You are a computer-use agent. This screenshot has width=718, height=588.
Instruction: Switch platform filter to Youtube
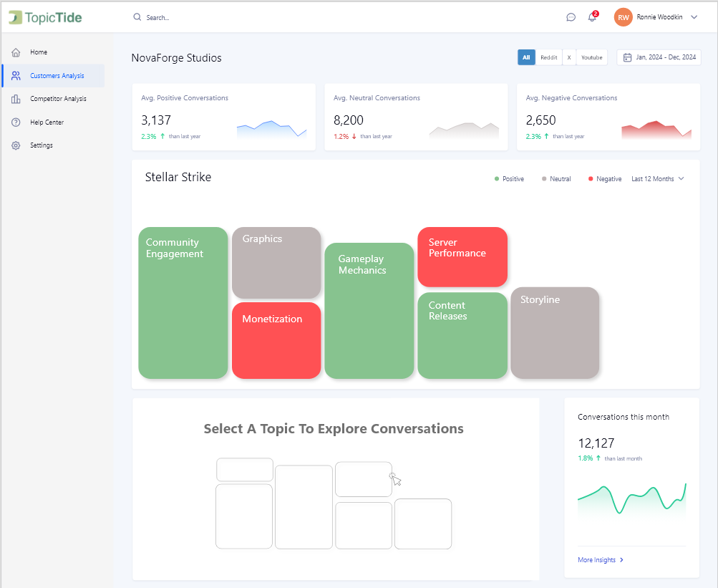pyautogui.click(x=591, y=57)
